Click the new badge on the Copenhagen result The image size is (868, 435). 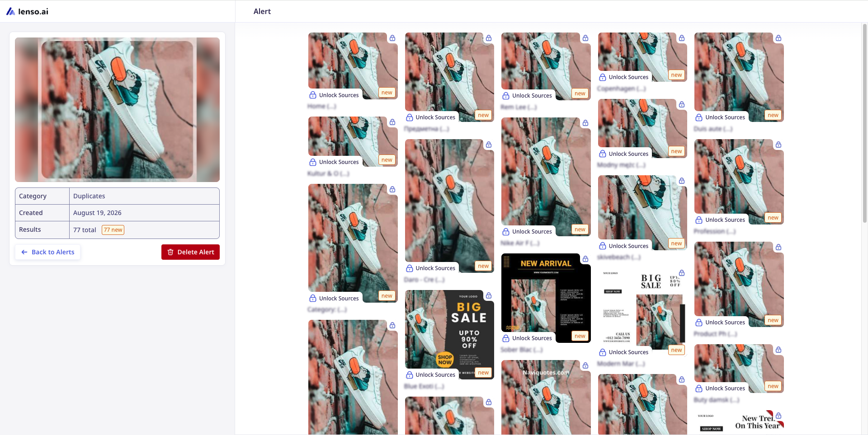(677, 75)
